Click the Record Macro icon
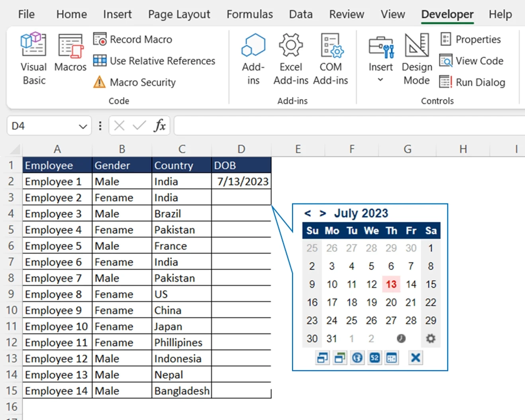Viewport: 525px width, 420px height. tap(100, 39)
